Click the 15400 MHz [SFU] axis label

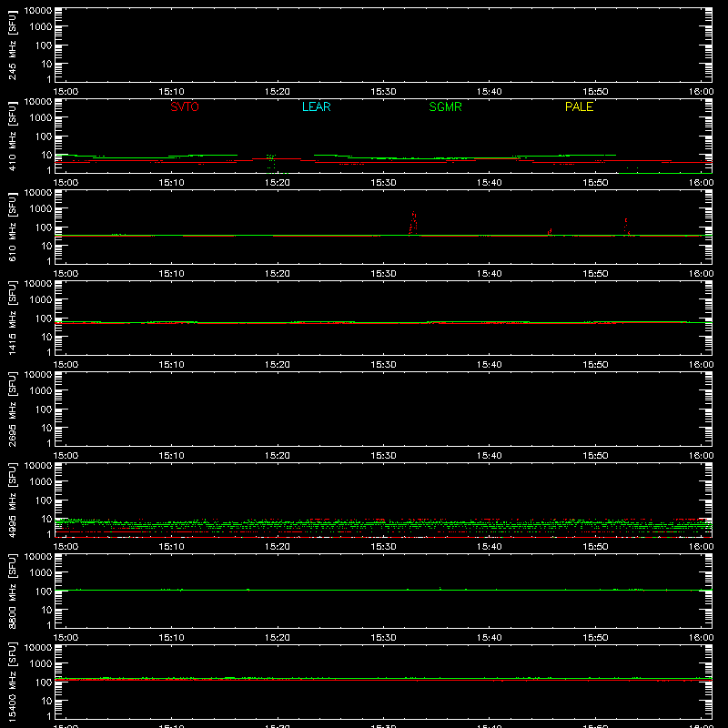pyautogui.click(x=12, y=682)
